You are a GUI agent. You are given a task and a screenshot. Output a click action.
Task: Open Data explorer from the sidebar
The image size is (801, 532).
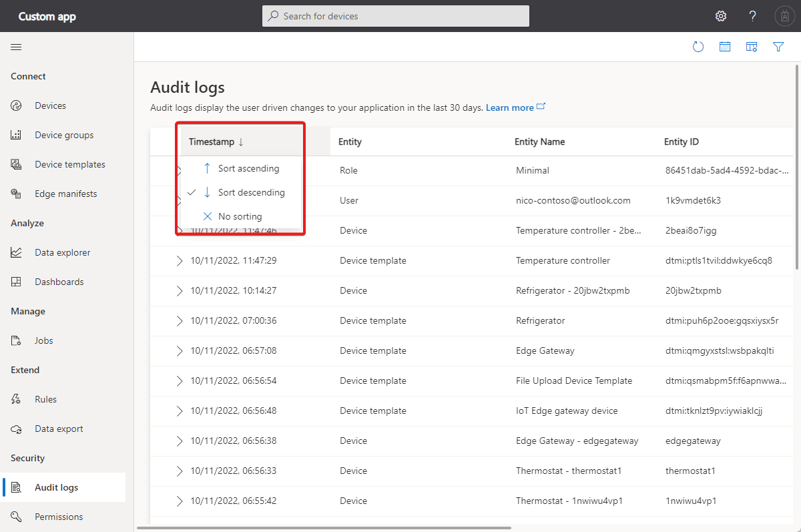tap(62, 252)
